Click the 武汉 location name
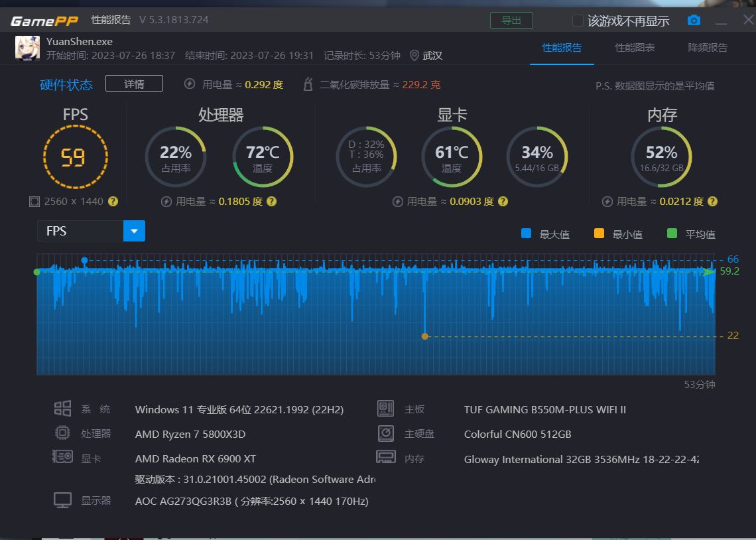This screenshot has width=756, height=540. (x=432, y=56)
